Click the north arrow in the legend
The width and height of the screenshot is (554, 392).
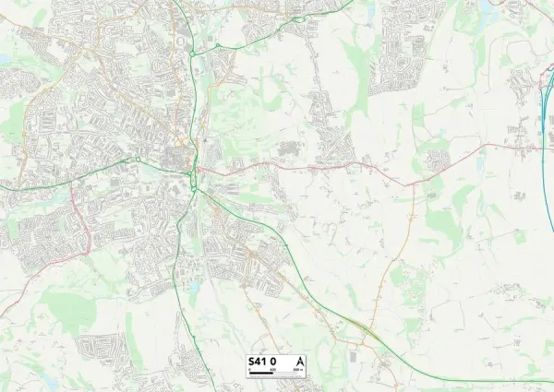point(299,362)
